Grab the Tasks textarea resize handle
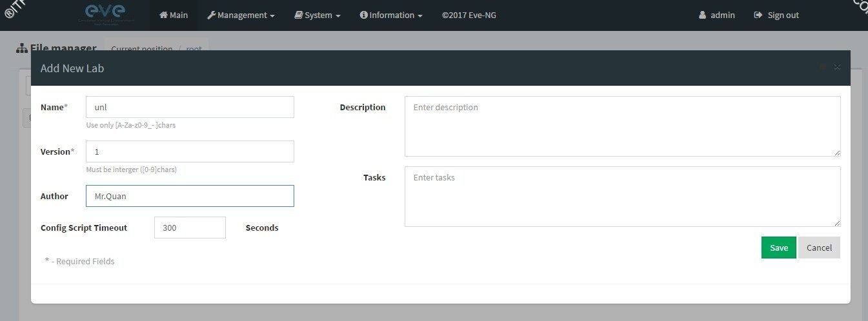868x321 pixels. click(837, 223)
